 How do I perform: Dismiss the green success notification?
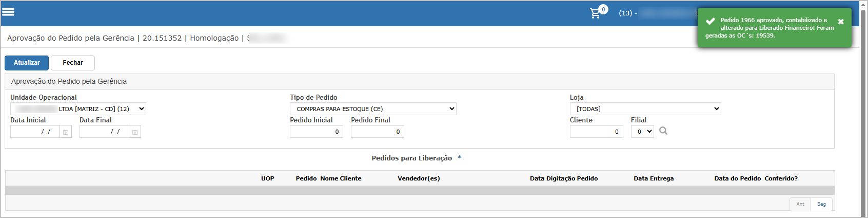coord(841,22)
